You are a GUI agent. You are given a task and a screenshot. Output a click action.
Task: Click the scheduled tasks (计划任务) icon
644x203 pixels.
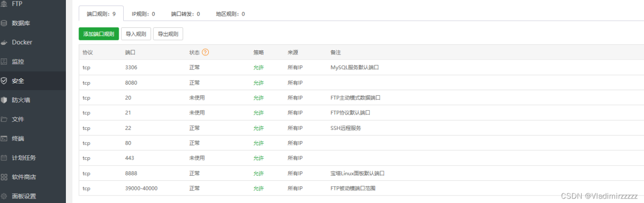(4, 158)
